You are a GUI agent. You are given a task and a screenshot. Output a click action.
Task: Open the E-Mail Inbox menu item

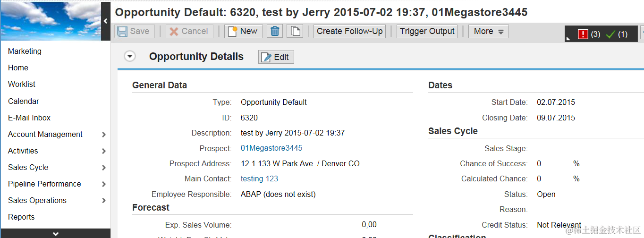pos(29,118)
